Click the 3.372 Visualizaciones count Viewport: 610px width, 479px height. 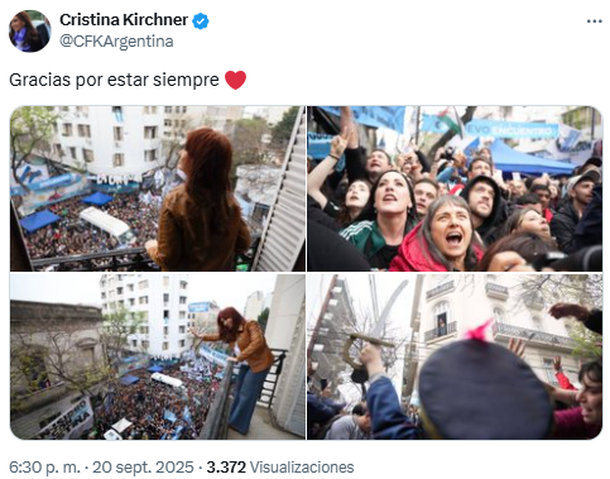[x=280, y=467]
